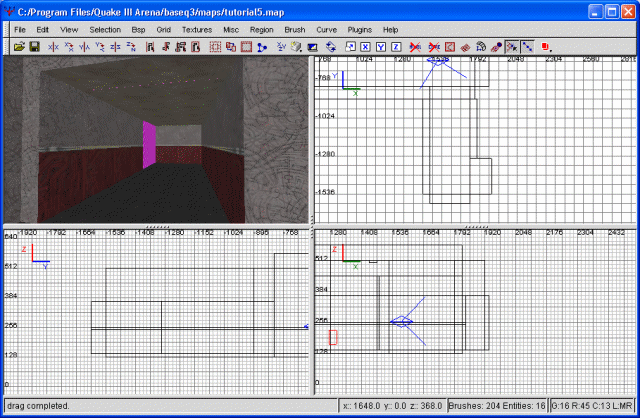Screen dimensions: 640x418
Task: Expand the Region menu
Action: pos(262,30)
